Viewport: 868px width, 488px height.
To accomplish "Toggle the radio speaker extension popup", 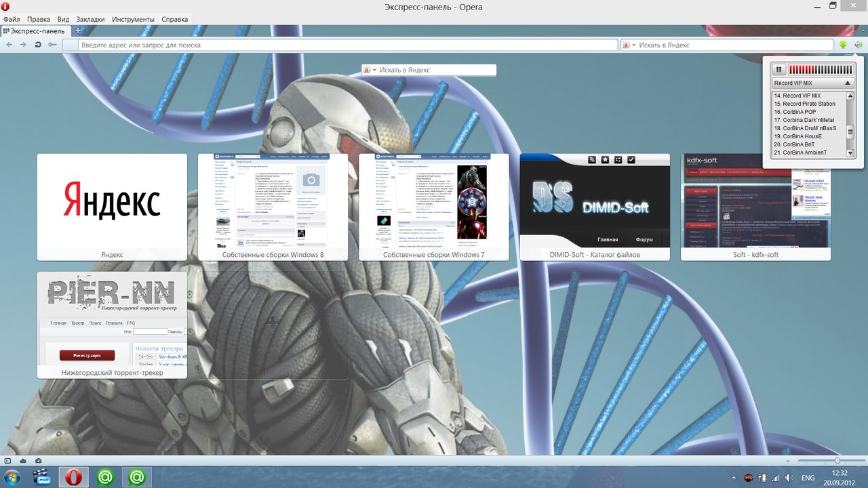I will [858, 45].
